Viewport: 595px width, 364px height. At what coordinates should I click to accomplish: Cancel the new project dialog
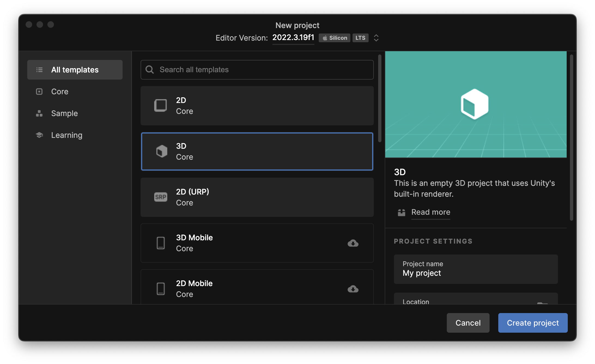tap(468, 323)
